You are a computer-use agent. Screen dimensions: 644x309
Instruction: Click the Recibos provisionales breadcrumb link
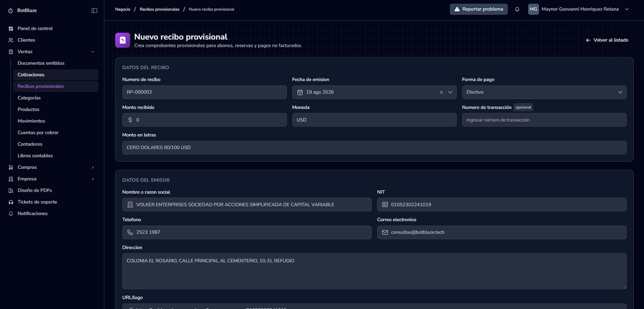159,9
